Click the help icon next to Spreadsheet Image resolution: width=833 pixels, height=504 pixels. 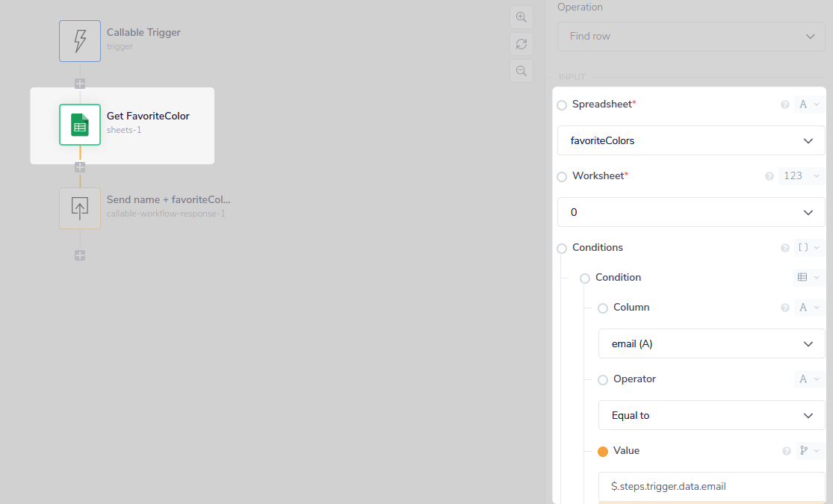tap(785, 105)
